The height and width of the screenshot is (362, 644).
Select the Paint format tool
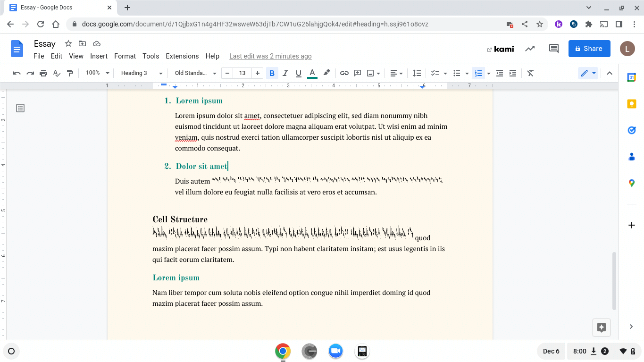70,73
